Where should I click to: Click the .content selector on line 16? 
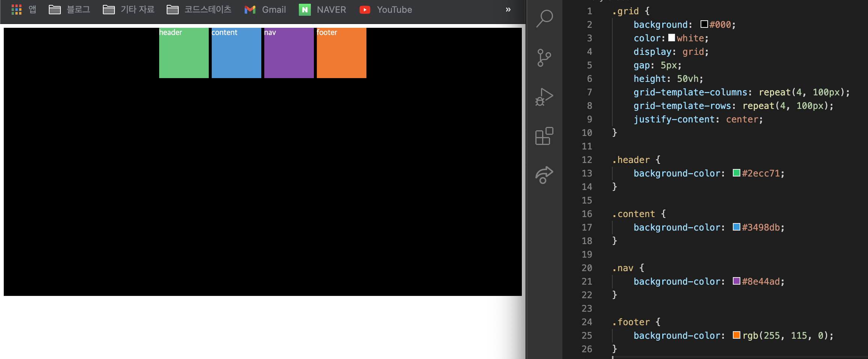[x=633, y=214]
